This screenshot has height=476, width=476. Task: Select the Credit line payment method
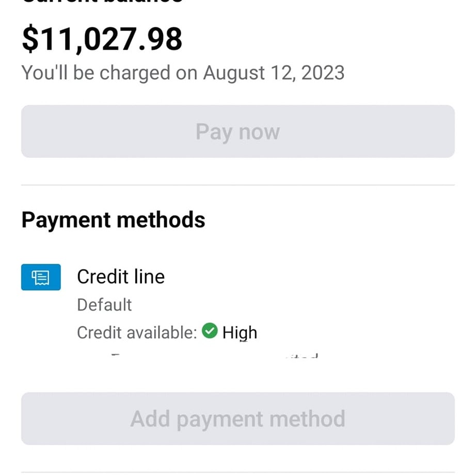coord(120,277)
